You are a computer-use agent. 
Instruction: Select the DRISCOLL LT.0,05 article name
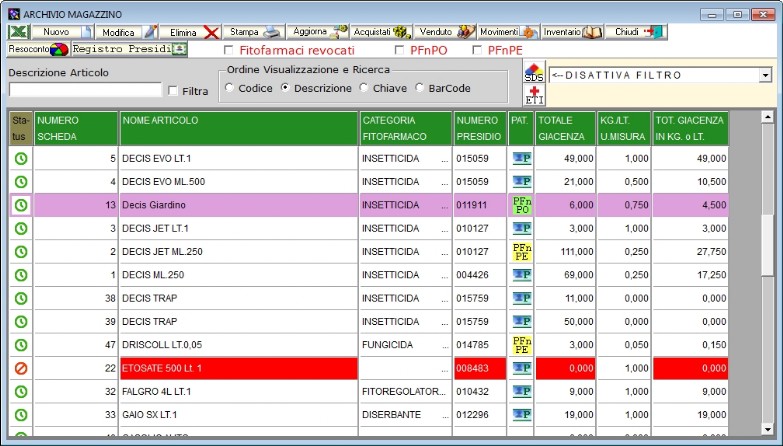pyautogui.click(x=162, y=345)
